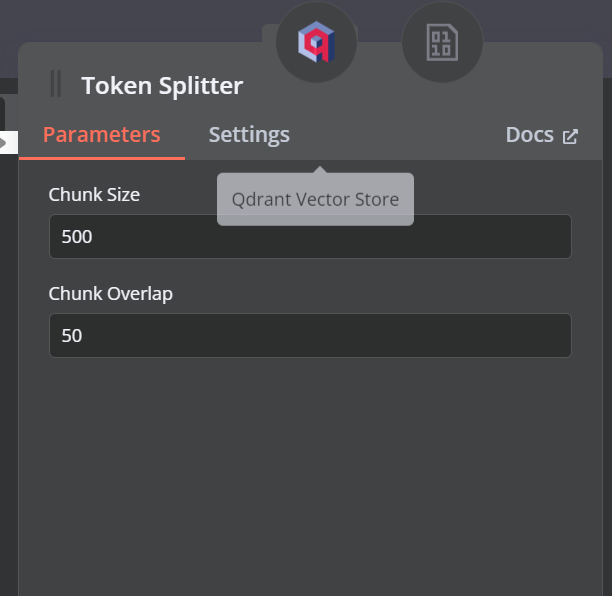Image resolution: width=612 pixels, height=596 pixels.
Task: Click the 50 value in Chunk Overlap
Action: pyautogui.click(x=72, y=336)
